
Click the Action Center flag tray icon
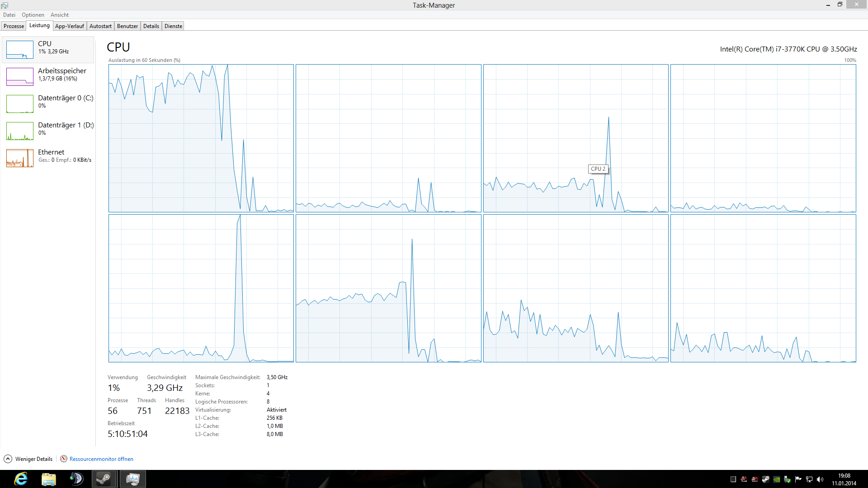pos(798,479)
